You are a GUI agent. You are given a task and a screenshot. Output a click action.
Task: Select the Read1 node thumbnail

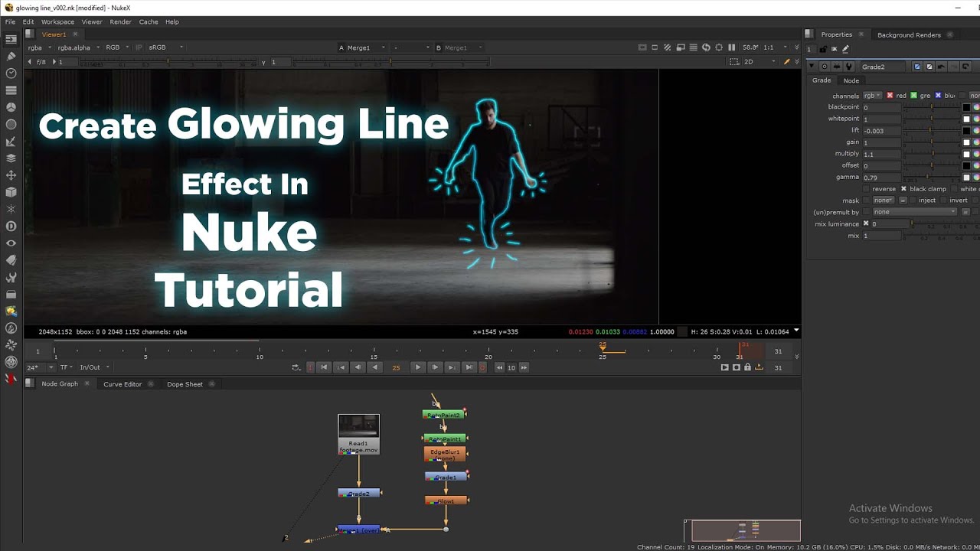click(358, 426)
